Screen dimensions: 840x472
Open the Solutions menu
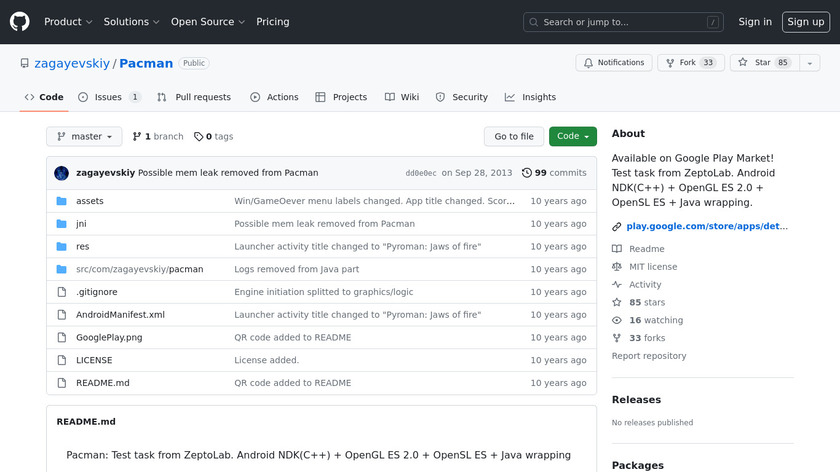(131, 22)
